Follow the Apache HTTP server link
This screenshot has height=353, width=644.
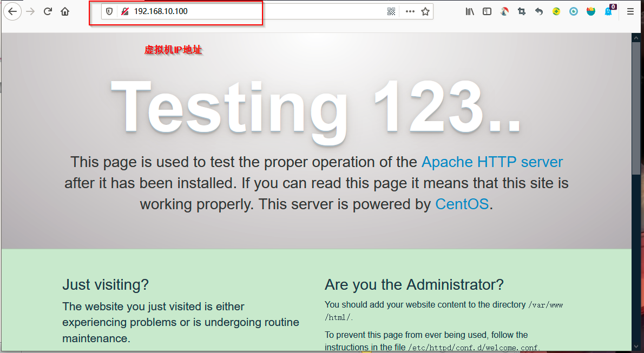pyautogui.click(x=492, y=162)
